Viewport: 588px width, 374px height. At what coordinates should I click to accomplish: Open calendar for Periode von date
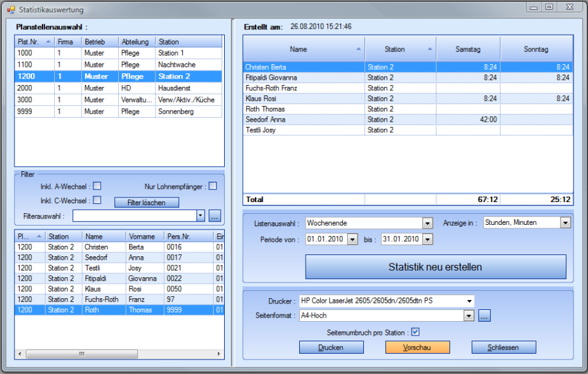coord(353,239)
